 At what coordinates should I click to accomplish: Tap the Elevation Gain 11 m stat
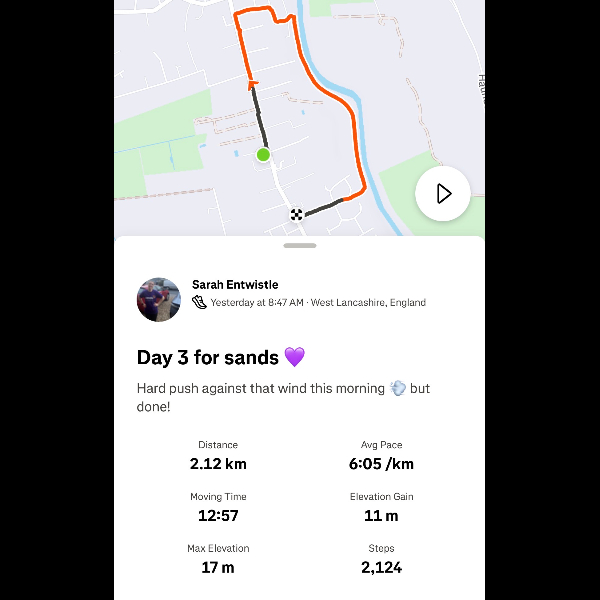coord(381,507)
